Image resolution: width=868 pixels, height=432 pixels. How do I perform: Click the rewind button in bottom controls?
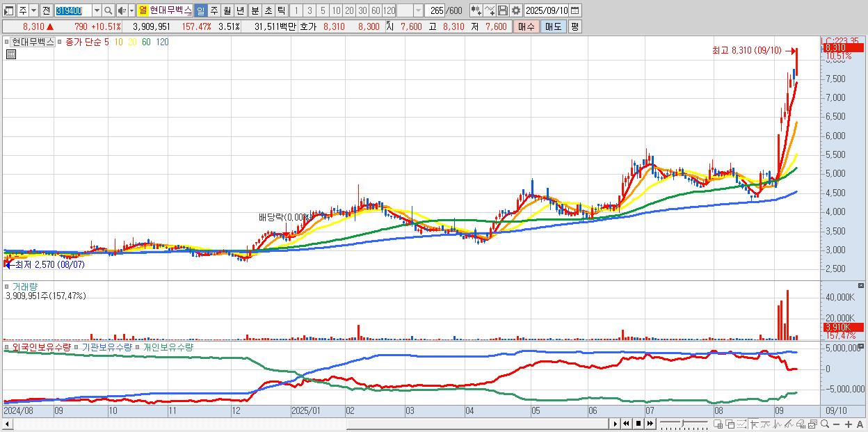pyautogui.click(x=627, y=424)
